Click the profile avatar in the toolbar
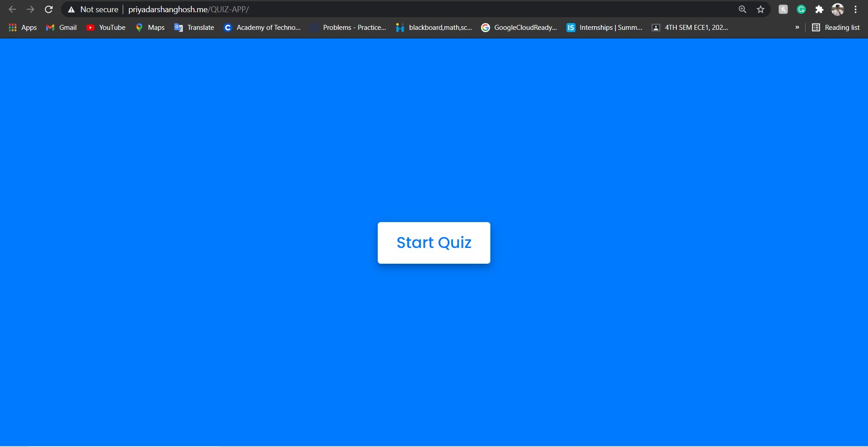Viewport: 868px width, 447px height. pyautogui.click(x=838, y=9)
